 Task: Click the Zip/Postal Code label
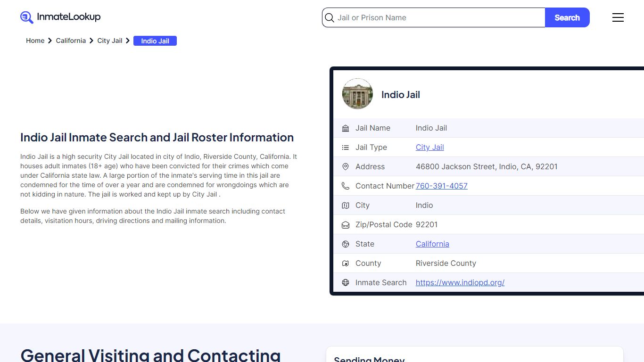pyautogui.click(x=384, y=225)
